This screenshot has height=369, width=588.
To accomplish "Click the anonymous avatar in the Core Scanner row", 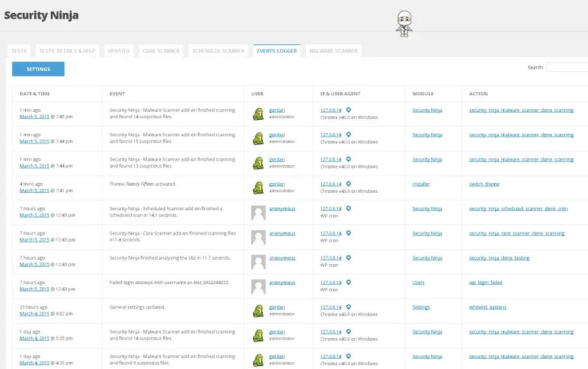I will point(258,237).
